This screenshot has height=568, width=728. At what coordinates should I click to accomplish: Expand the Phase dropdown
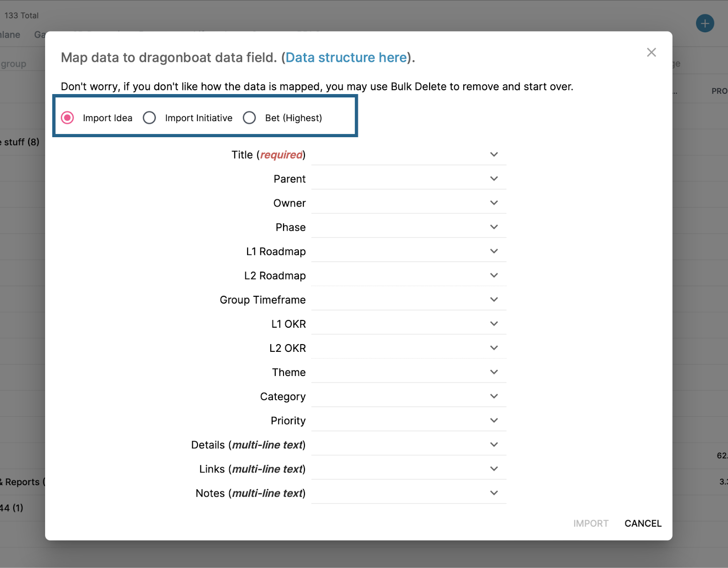[x=409, y=227]
